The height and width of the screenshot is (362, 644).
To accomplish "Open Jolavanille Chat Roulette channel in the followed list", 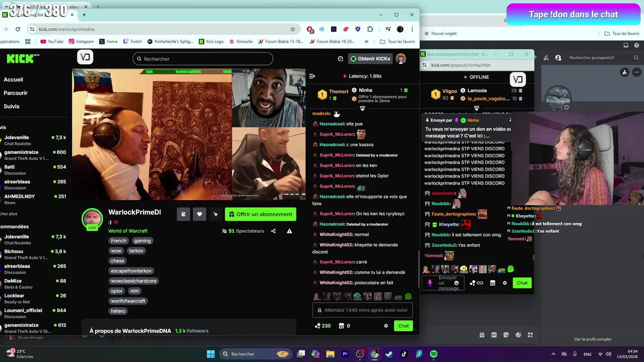I will [34, 140].
